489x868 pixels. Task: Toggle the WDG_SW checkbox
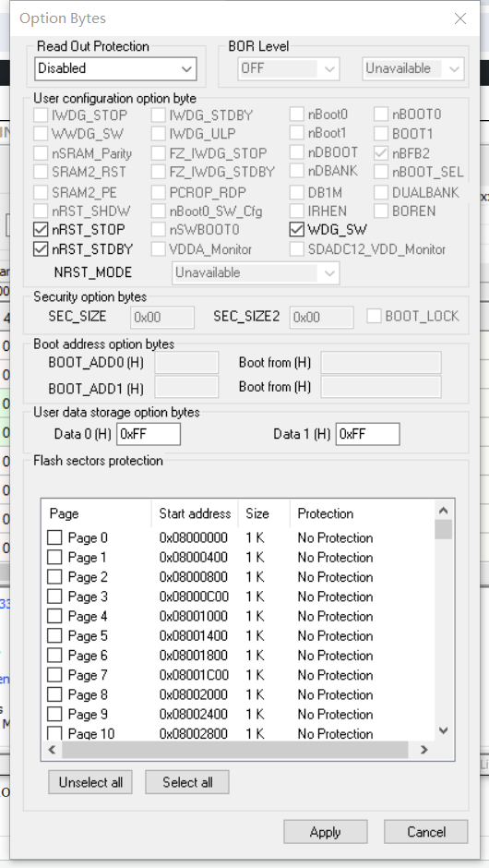[297, 229]
